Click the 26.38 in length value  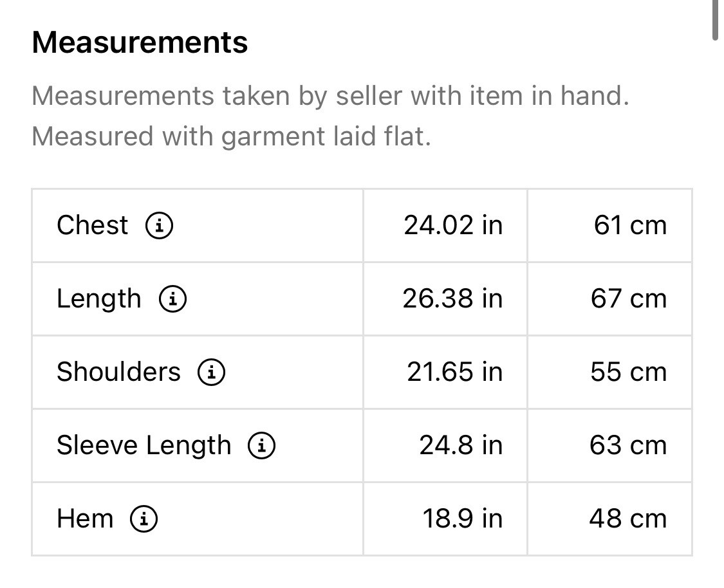452,299
